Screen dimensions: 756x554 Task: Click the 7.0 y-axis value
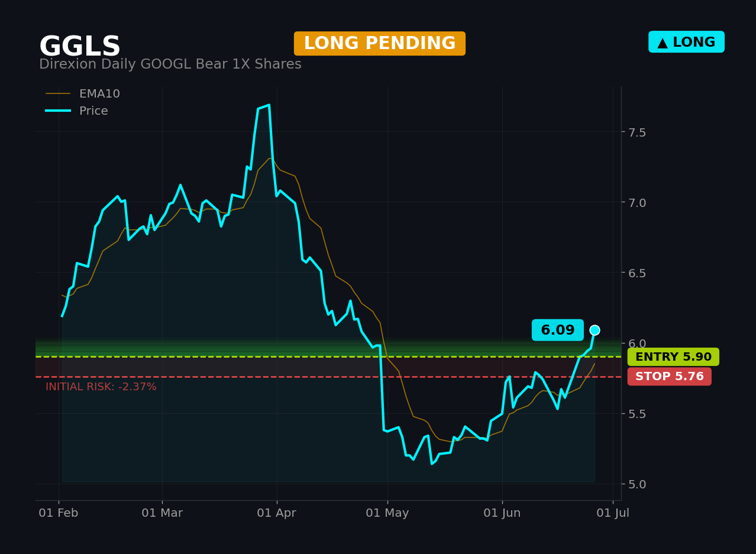click(x=637, y=203)
